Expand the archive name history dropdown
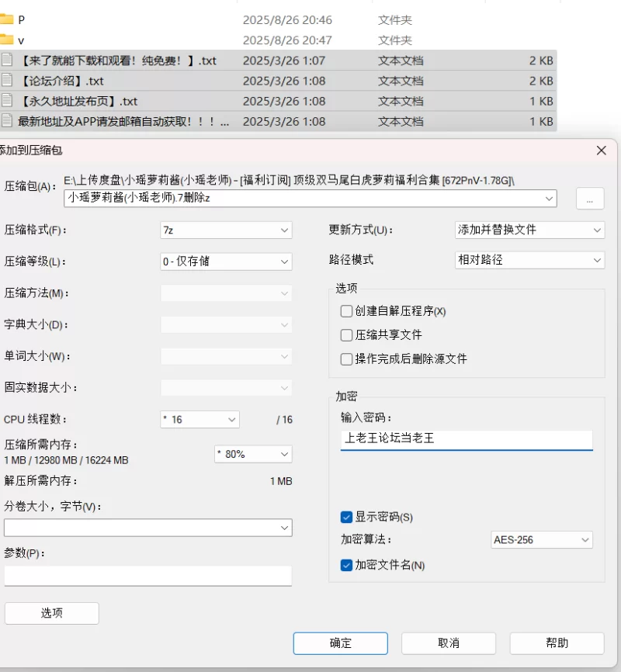The image size is (621, 672). pyautogui.click(x=549, y=199)
